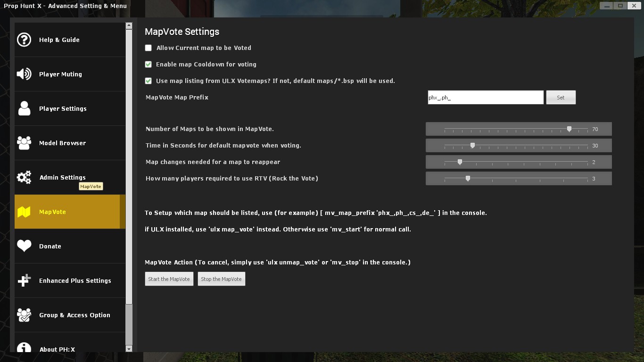The height and width of the screenshot is (362, 644).
Task: Click the Player Muting speaker icon
Action: 24,74
